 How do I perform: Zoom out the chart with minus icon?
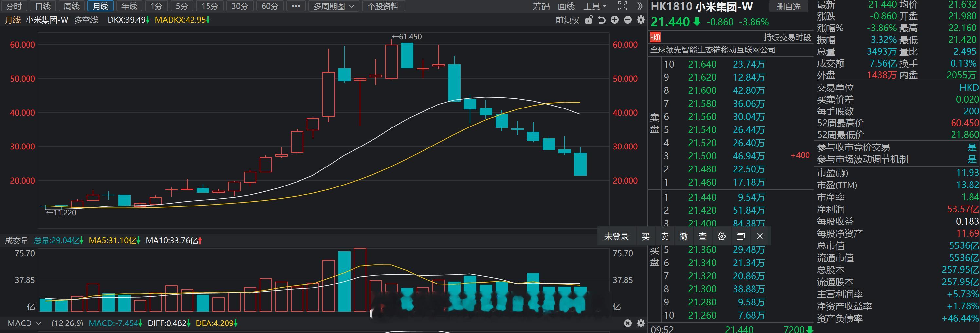pyautogui.click(x=628, y=20)
